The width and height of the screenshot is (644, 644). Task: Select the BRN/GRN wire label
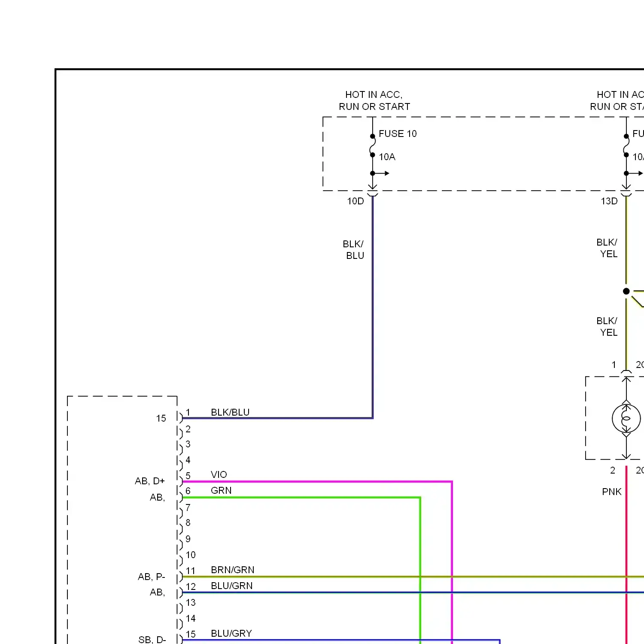tap(233, 570)
